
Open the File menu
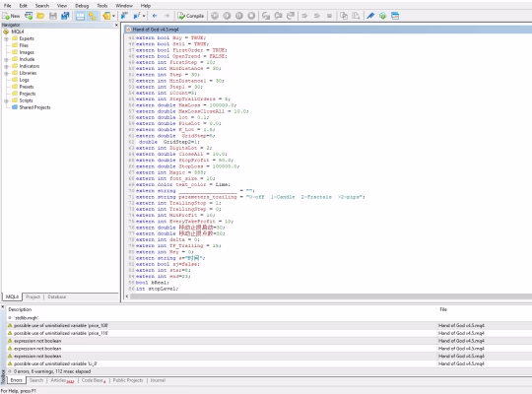click(x=8, y=6)
